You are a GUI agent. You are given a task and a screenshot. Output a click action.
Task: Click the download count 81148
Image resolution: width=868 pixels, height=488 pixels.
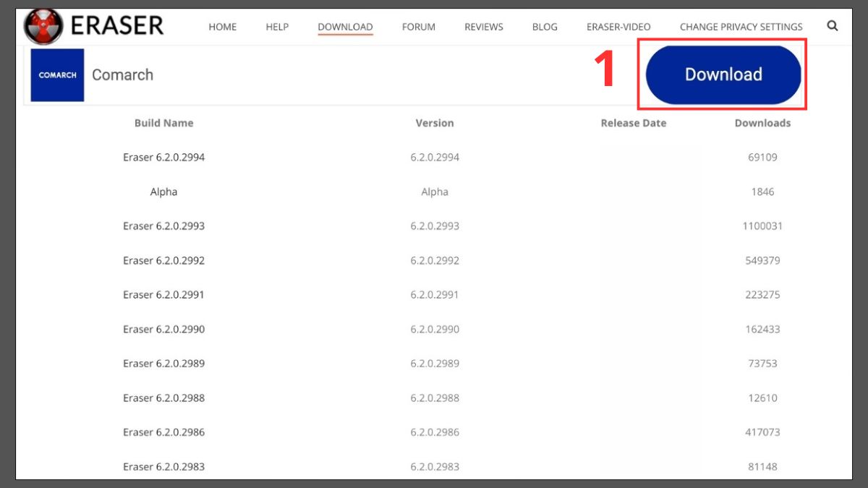click(763, 466)
